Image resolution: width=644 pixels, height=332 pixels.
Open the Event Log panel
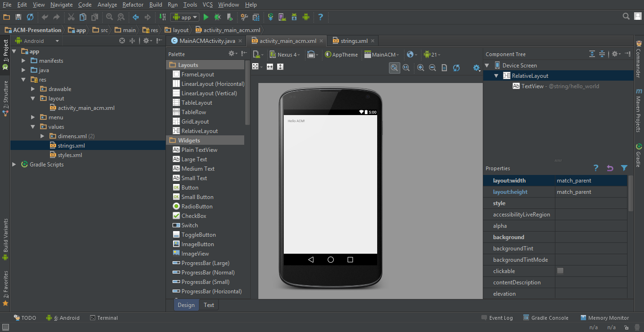(501, 317)
